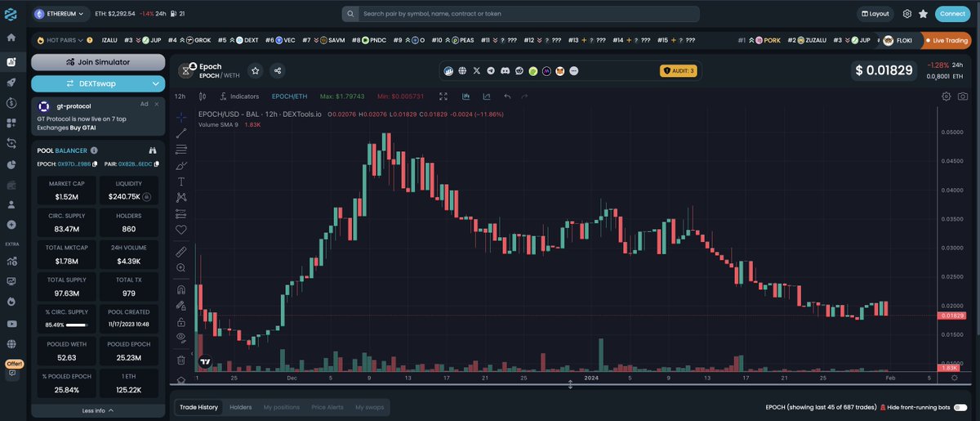Toggle stay in drawing mode pencil-lock
The height and width of the screenshot is (421, 980).
point(181,306)
